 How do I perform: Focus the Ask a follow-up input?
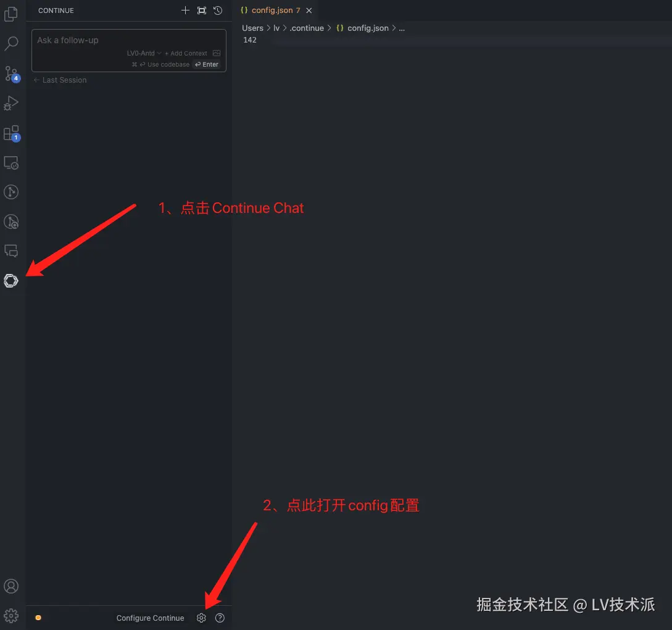(x=128, y=40)
